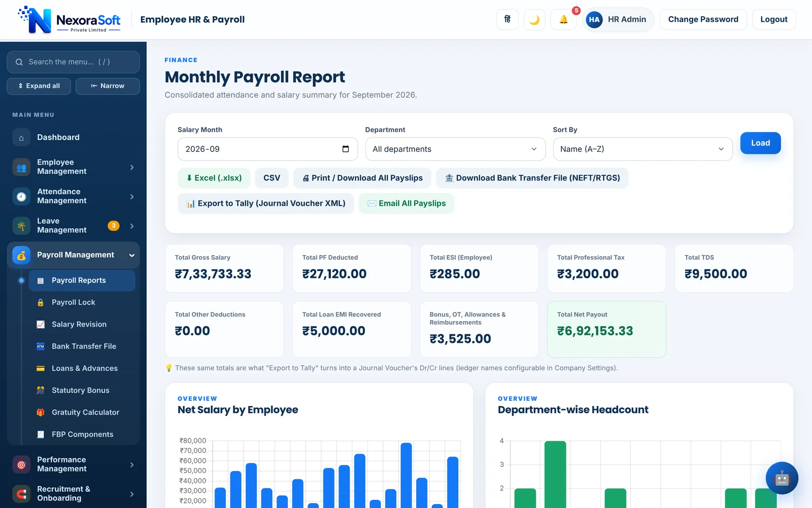
Task: Open the Sort By dropdown
Action: (642, 149)
